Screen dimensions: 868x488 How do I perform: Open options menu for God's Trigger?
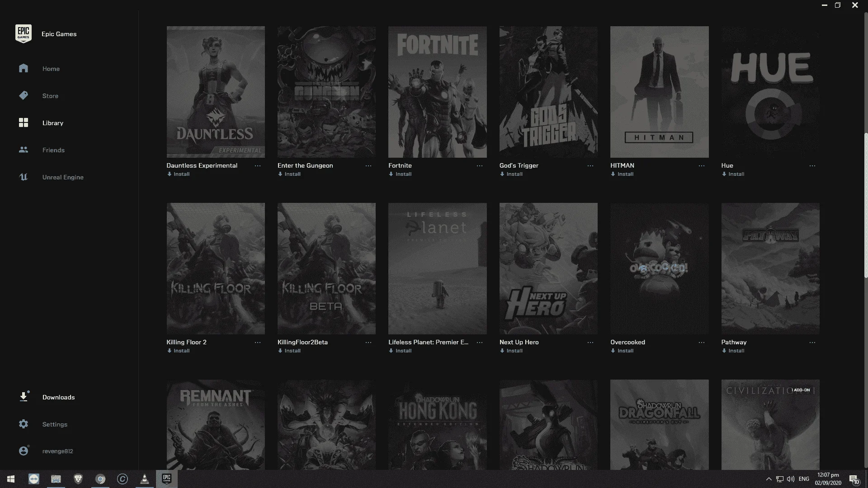(x=590, y=166)
